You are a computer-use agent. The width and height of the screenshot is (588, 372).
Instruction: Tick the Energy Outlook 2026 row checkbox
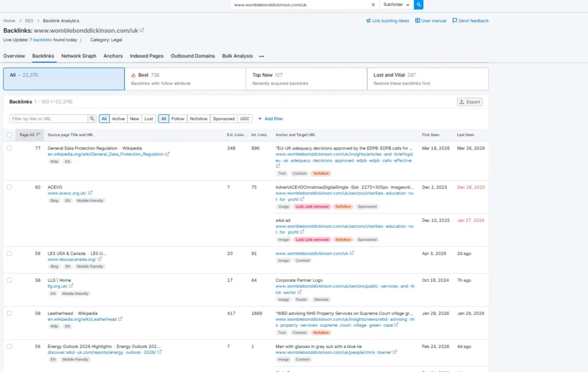[x=9, y=347]
